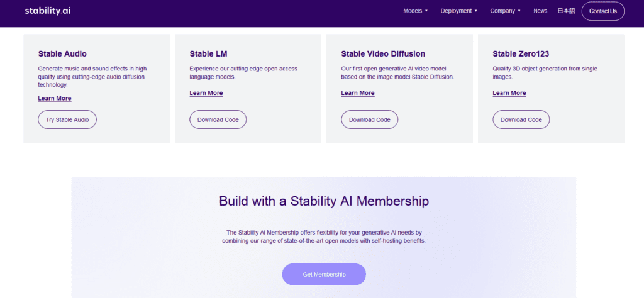Click the Try Stable Audio button
The height and width of the screenshot is (298, 644).
[x=67, y=119]
